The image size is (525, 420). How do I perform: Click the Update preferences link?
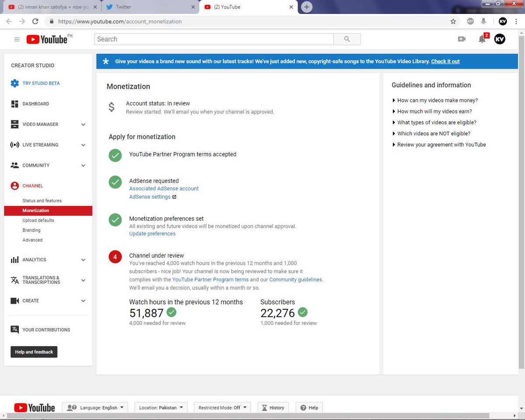(152, 234)
